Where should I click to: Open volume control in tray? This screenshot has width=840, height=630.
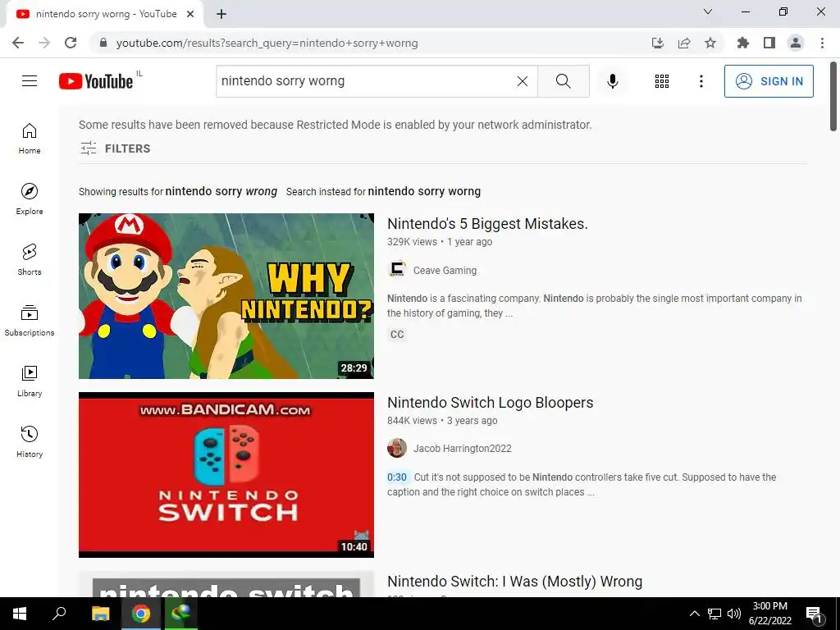click(x=734, y=614)
